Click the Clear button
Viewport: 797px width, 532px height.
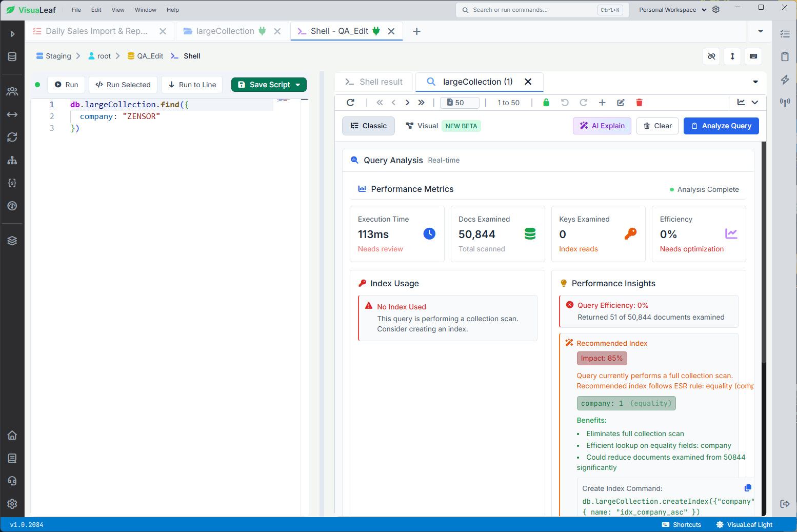tap(657, 126)
